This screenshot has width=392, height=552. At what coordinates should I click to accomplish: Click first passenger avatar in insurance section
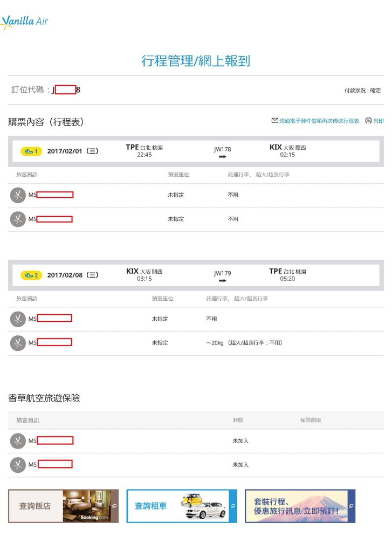18,441
